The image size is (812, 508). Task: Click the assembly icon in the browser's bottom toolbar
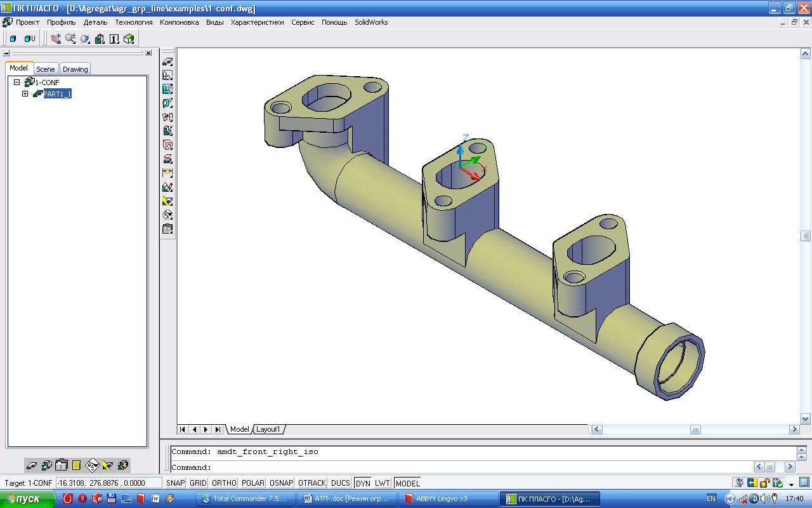[x=46, y=465]
